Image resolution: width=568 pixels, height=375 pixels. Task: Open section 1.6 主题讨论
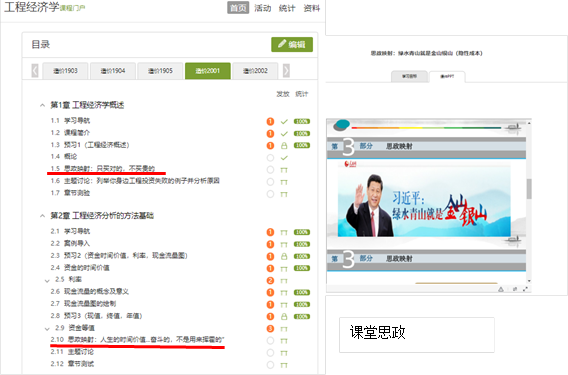tap(135, 180)
